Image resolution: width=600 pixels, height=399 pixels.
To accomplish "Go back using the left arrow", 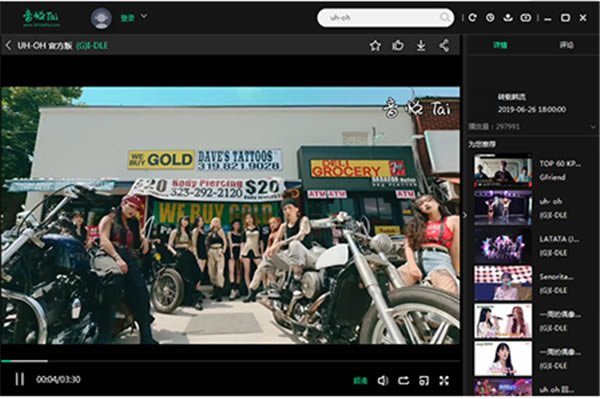I will [x=8, y=45].
